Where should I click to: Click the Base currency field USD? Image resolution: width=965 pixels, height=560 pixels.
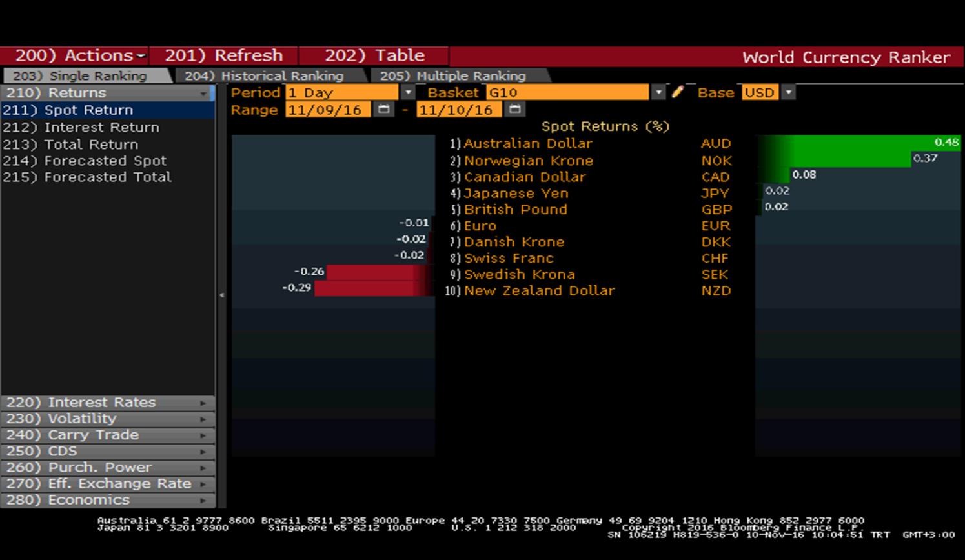point(760,92)
